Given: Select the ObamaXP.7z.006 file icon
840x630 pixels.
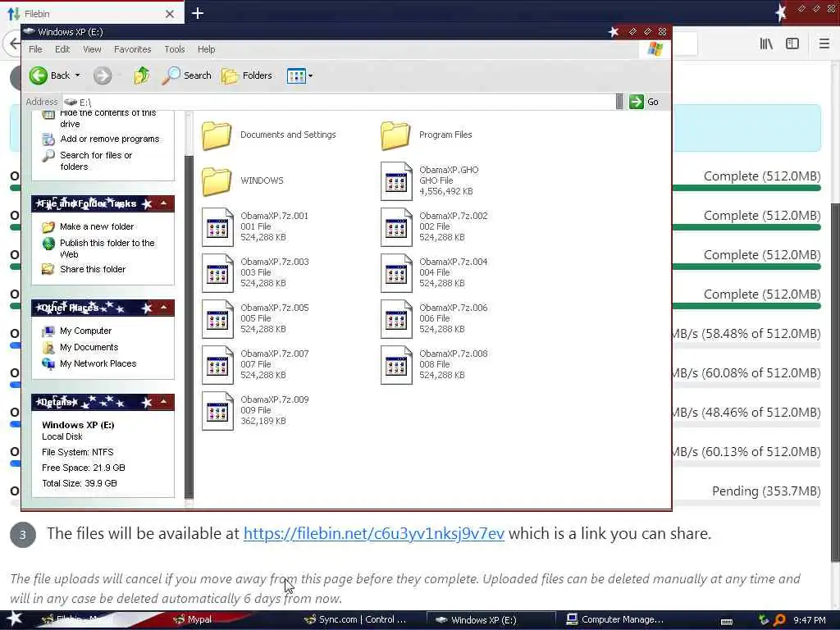Looking at the screenshot, I should tap(396, 319).
